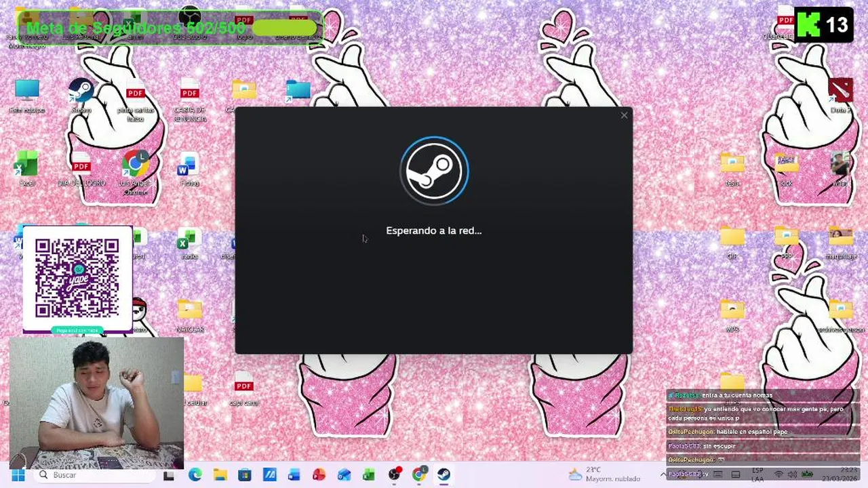The height and width of the screenshot is (488, 868).
Task: Close the Steam 'Esperando a la red' dialog
Action: coord(624,116)
